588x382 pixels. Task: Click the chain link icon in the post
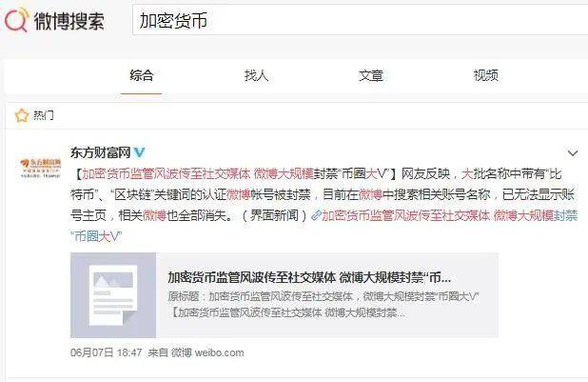[x=315, y=215]
